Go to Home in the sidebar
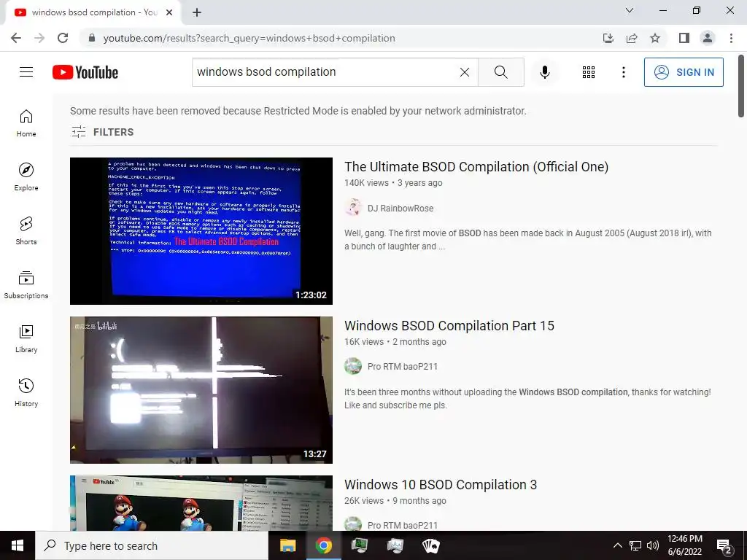 (26, 122)
